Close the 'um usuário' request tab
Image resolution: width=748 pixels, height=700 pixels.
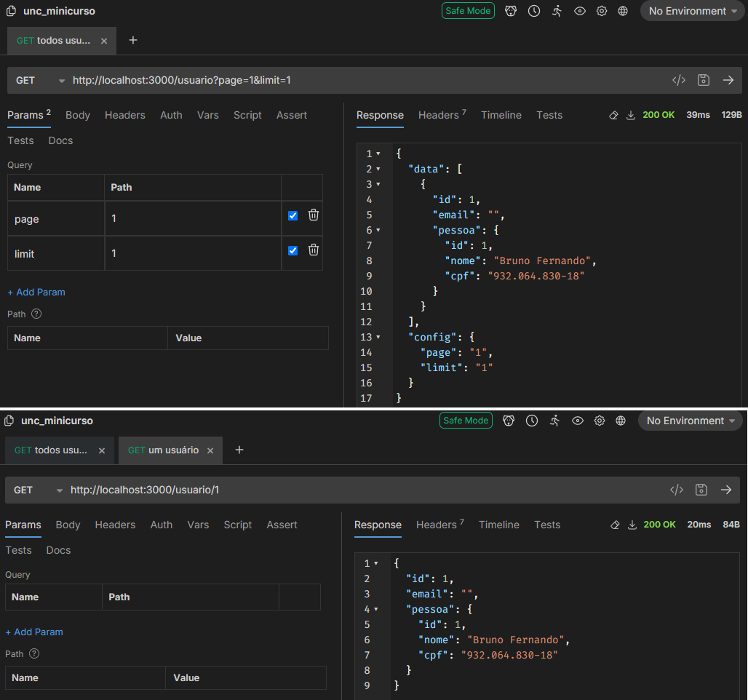210,450
